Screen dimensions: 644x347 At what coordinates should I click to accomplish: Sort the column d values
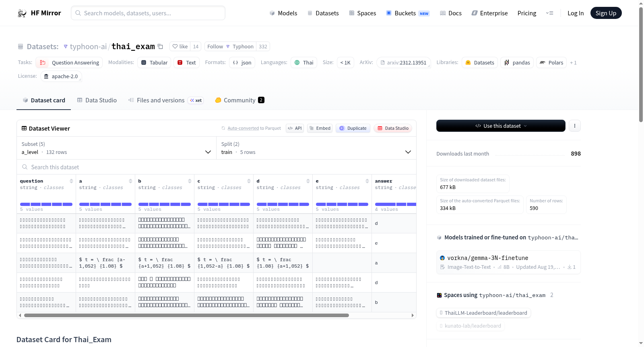click(308, 181)
